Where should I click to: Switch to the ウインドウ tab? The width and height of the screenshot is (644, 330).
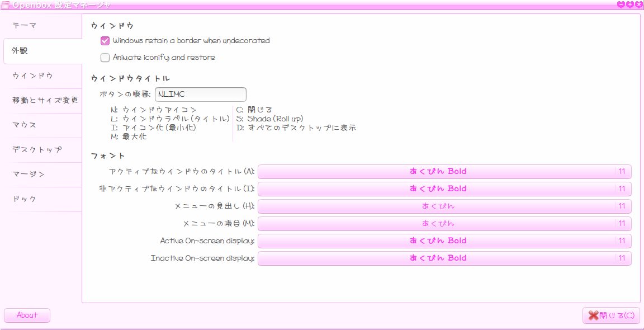[42, 76]
